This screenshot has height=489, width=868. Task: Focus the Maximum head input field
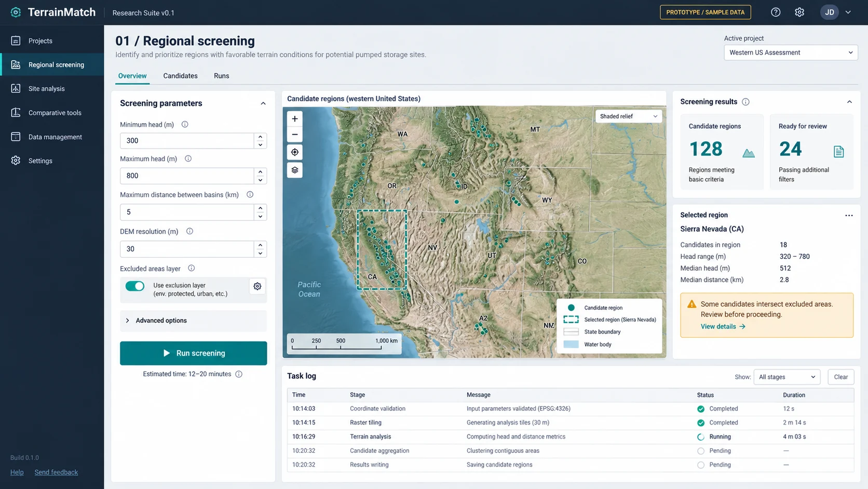187,176
